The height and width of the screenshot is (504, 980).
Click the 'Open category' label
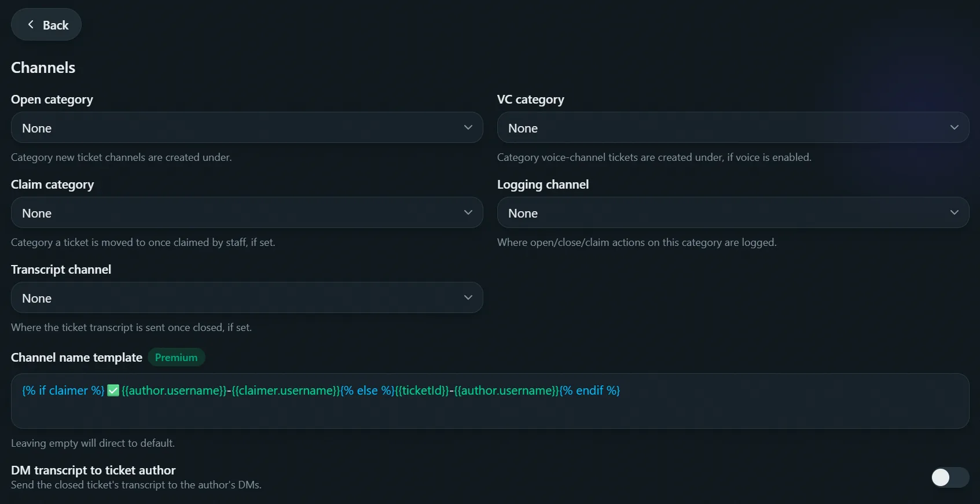[52, 100]
